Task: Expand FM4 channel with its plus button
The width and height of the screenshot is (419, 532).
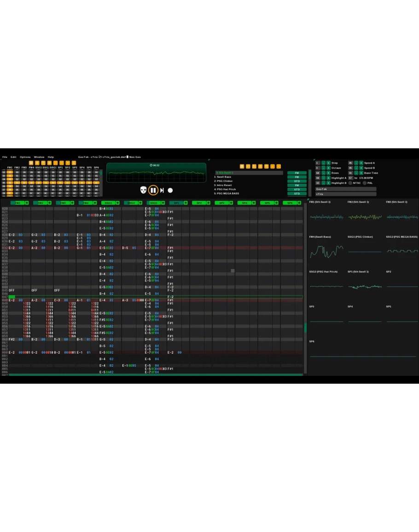Action: click(94, 203)
